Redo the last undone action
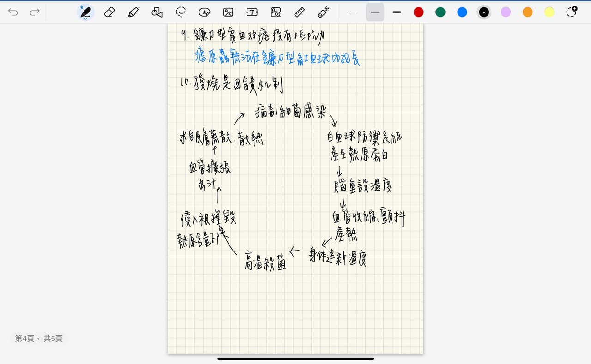This screenshot has height=364, width=591. click(x=35, y=12)
